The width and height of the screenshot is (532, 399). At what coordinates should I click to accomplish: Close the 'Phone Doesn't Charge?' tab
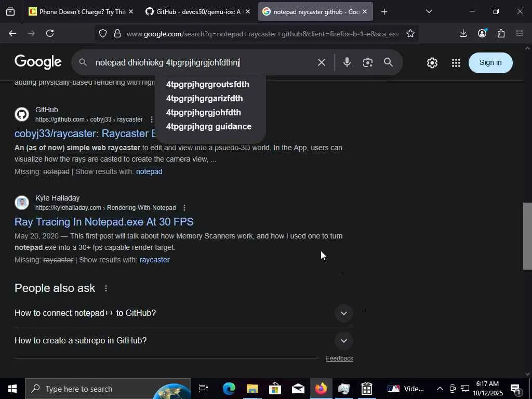[x=131, y=12]
